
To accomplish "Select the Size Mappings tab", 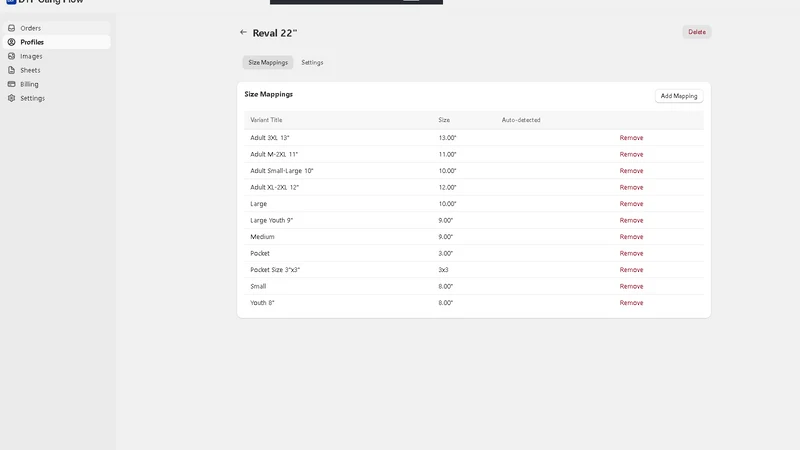I will (x=268, y=62).
